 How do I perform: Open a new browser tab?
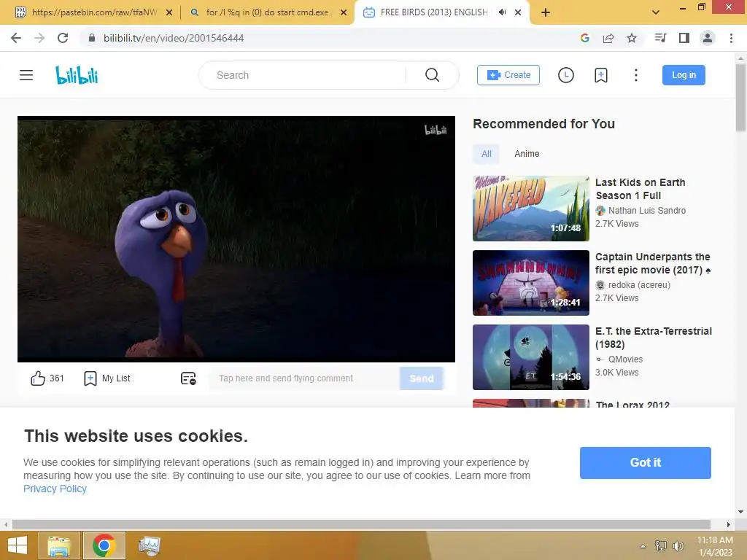tap(546, 12)
